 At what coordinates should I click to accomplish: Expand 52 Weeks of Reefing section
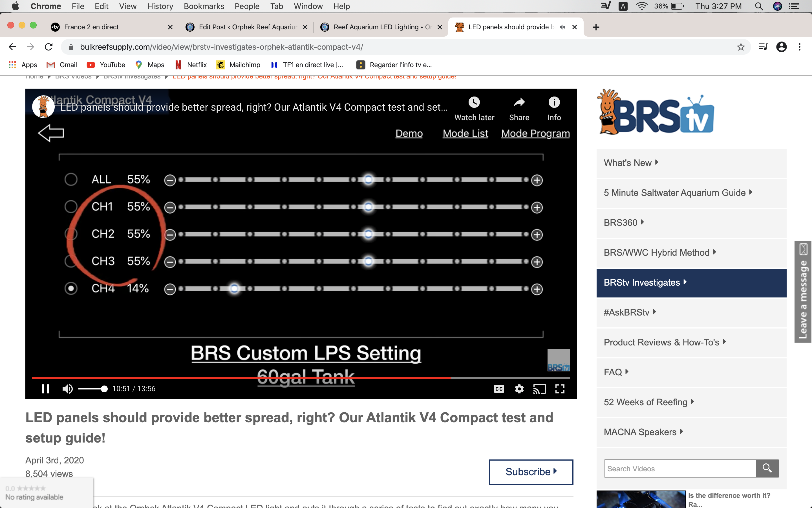[x=691, y=402]
